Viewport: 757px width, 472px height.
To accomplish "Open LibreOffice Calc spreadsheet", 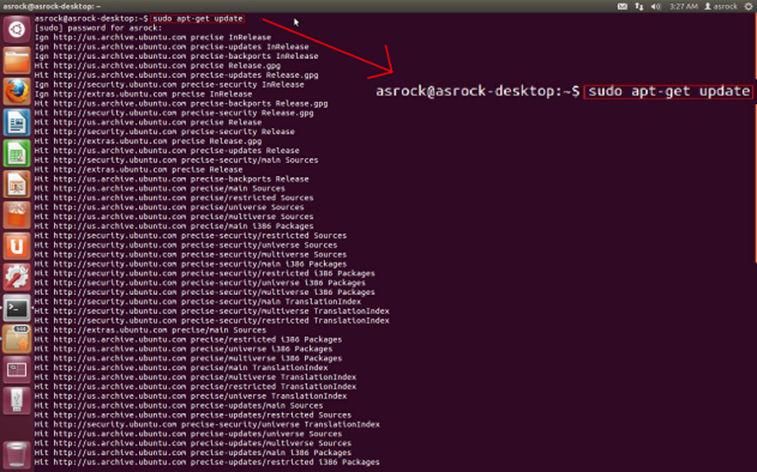I will [x=16, y=153].
